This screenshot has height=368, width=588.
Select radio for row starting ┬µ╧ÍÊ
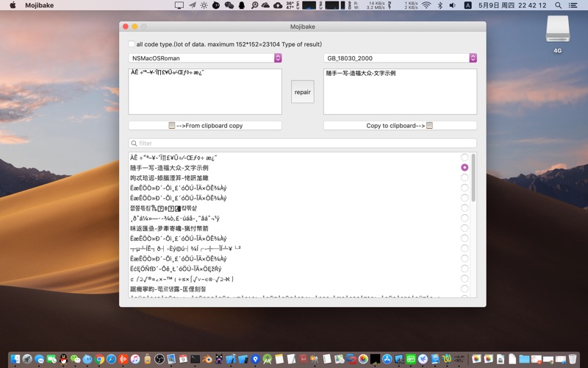(x=465, y=248)
